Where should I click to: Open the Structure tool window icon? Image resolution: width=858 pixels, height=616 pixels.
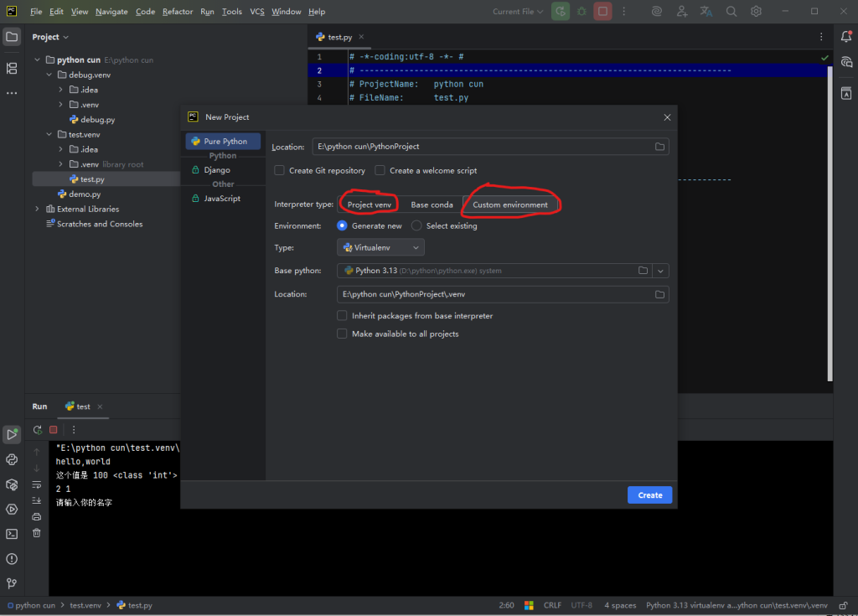pos(12,68)
